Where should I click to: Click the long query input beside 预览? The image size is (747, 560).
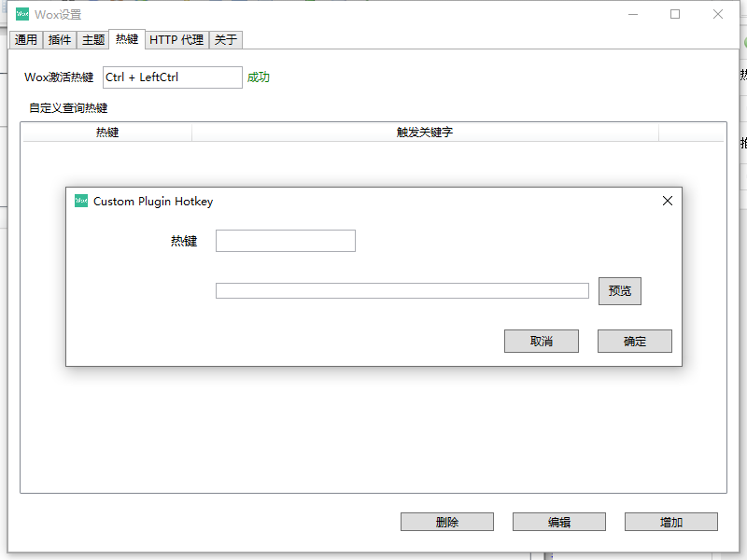pyautogui.click(x=402, y=290)
